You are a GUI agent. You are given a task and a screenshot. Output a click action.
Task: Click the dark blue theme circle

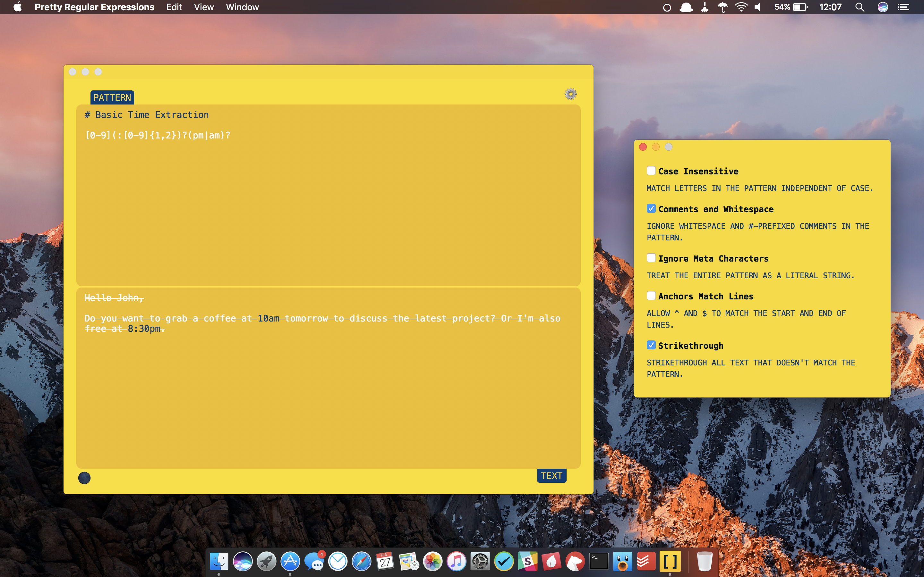tap(84, 478)
